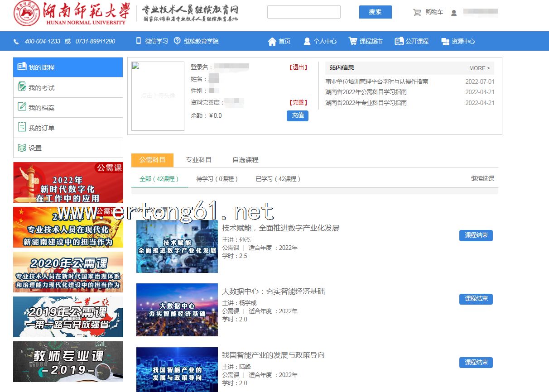Show the 待学习 courses filter tab

point(217,179)
